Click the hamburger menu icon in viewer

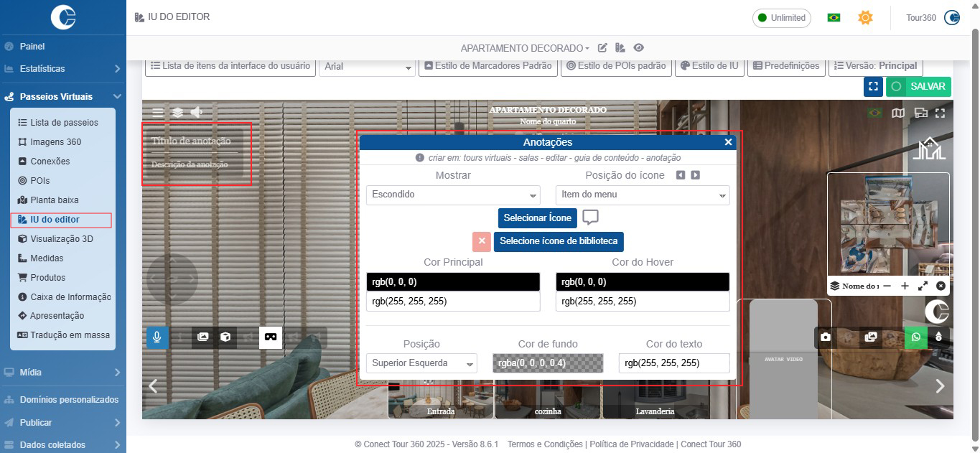coord(157,112)
